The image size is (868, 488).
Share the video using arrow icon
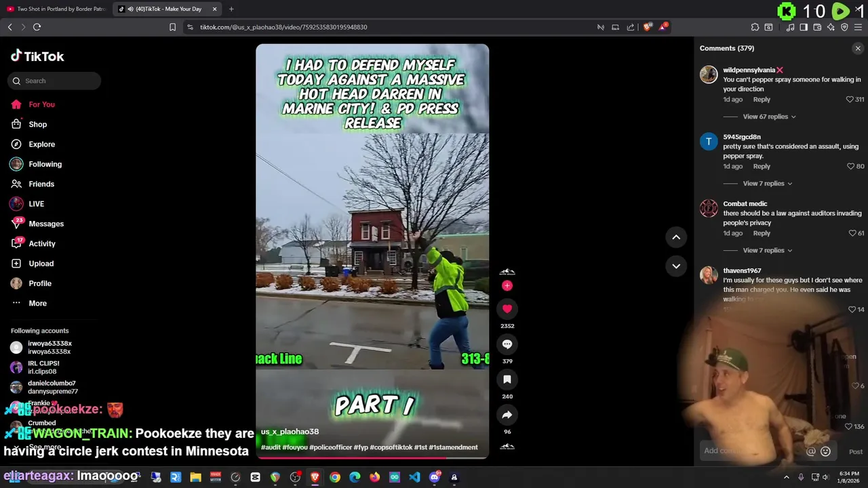[x=507, y=415]
